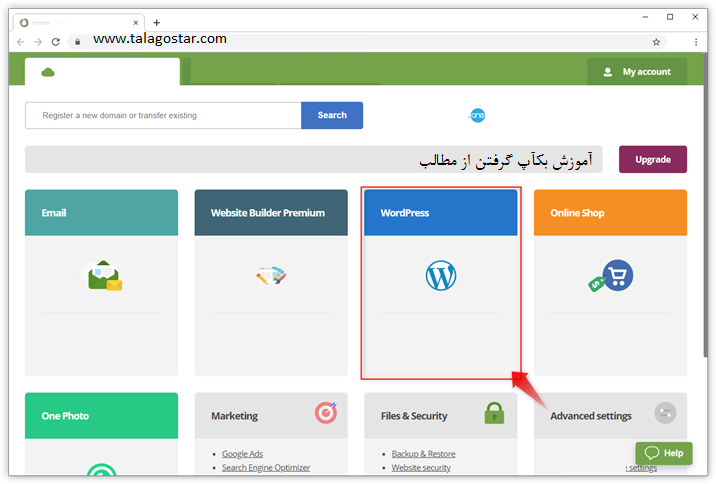Click the One Photo green circle icon
The height and width of the screenshot is (484, 716).
click(101, 469)
